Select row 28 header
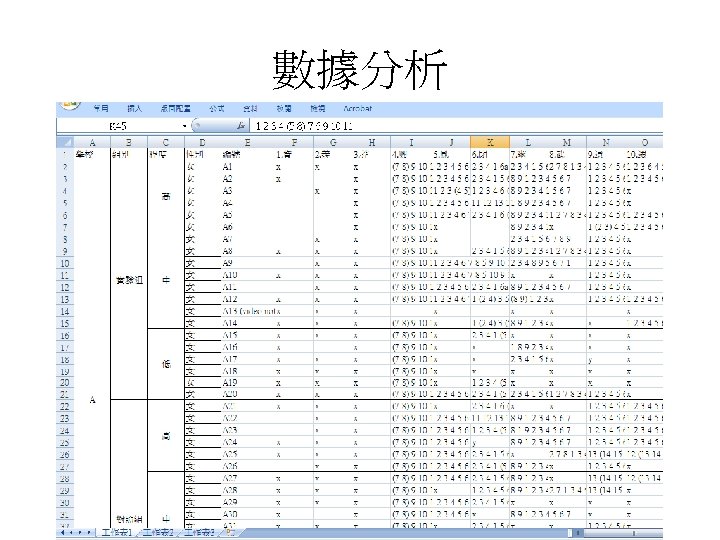 65,478
